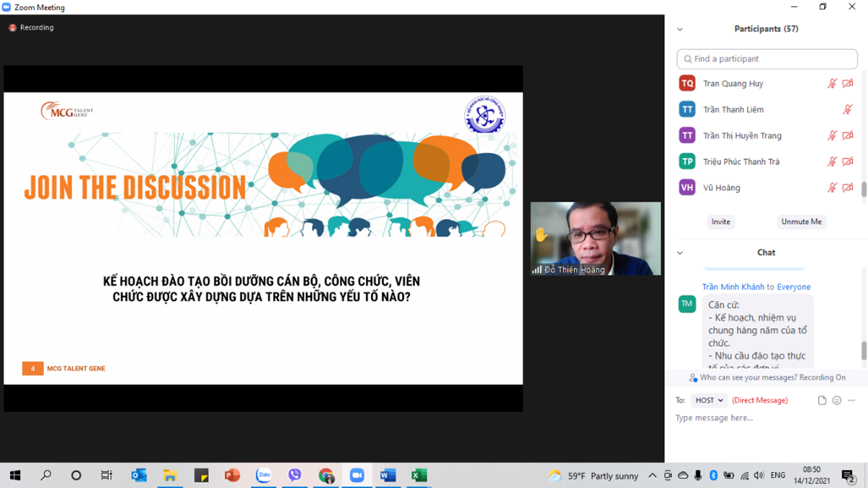The image size is (868, 488).
Task: Select participant name Trần Thanh Liêm
Action: pos(733,109)
